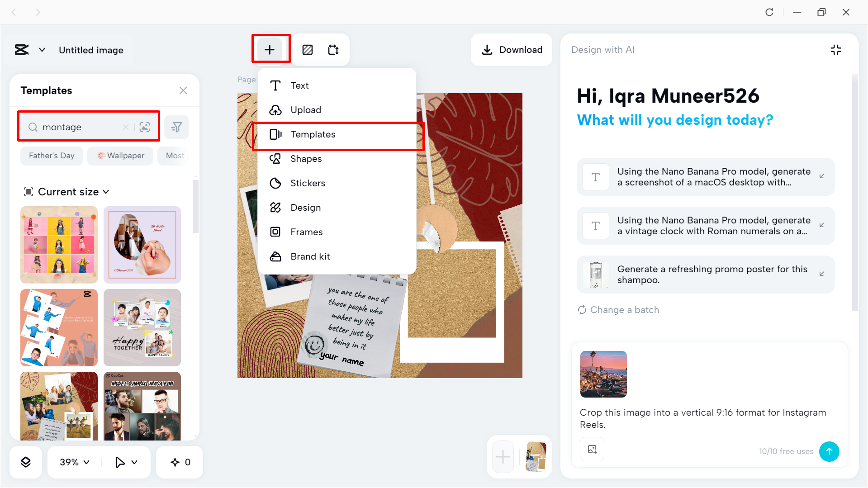Open the brown leaf friends collage template
Screen dimensions: 868x488
pyautogui.click(x=59, y=406)
